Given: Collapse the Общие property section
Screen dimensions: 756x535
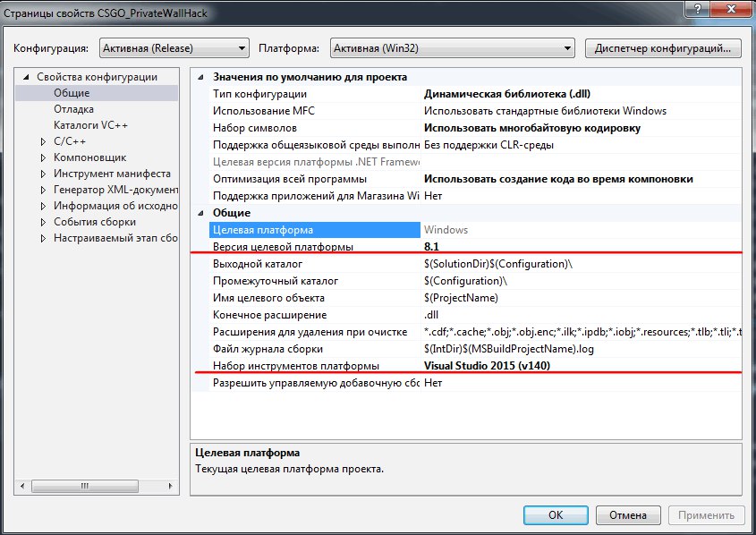Looking at the screenshot, I should click(x=201, y=213).
